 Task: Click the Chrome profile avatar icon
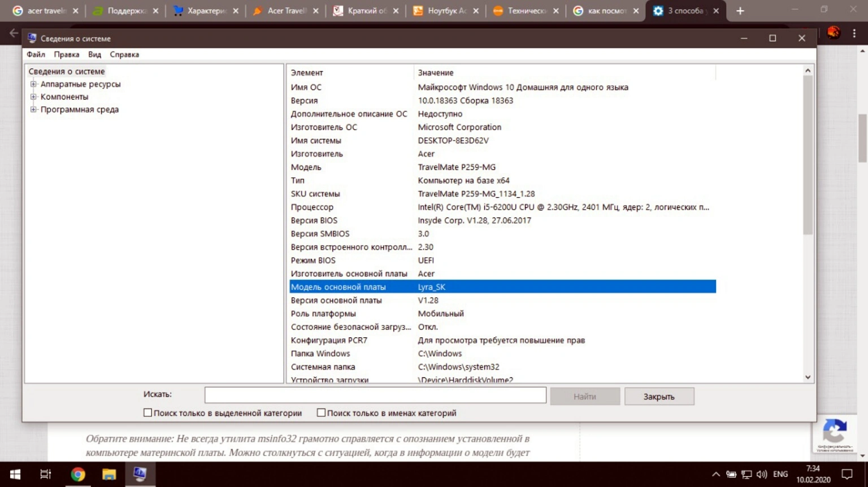(834, 33)
